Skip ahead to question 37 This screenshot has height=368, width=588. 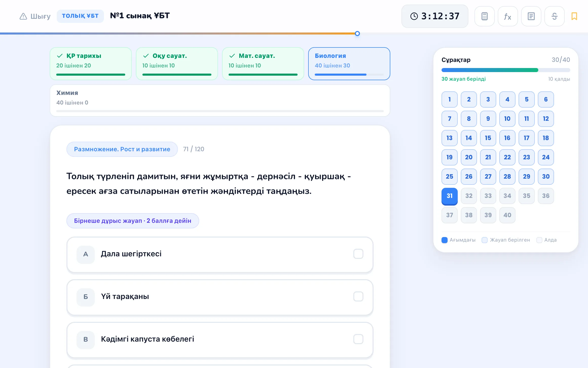[449, 215]
